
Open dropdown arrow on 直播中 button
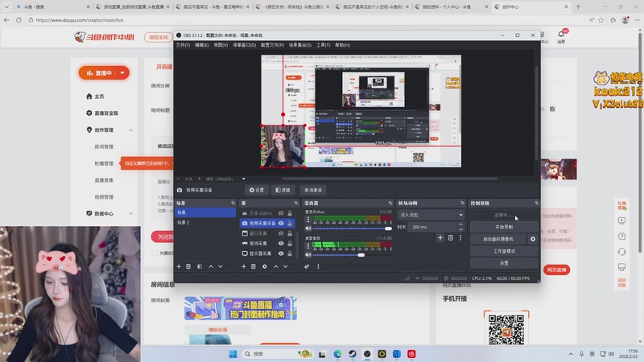[122, 73]
